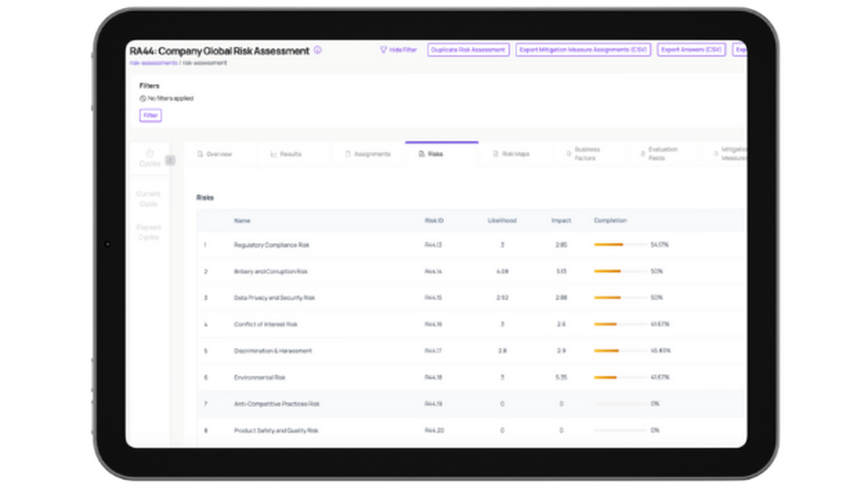Open 'Environmental Risk' row name

[259, 378]
